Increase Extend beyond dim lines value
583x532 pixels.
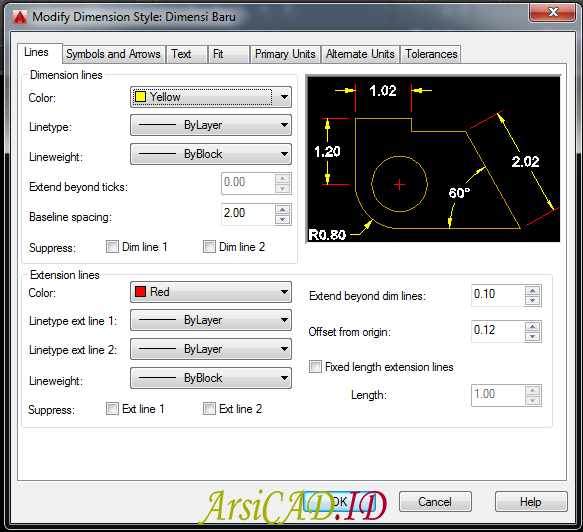[532, 291]
